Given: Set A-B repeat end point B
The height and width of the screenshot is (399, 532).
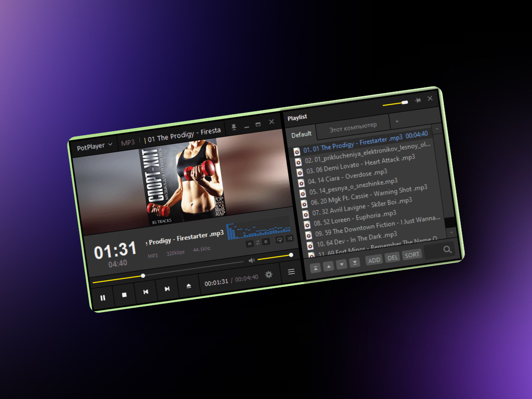Looking at the screenshot, I should point(266,242).
